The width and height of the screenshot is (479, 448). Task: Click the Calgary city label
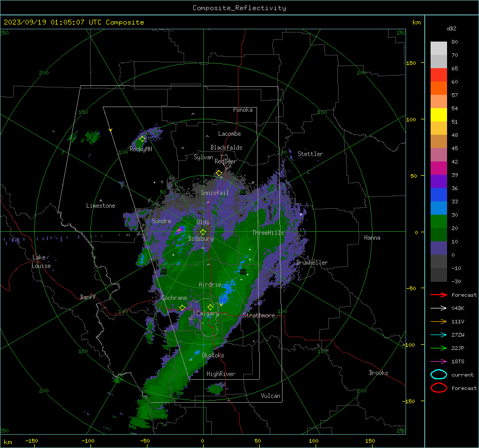click(x=208, y=313)
